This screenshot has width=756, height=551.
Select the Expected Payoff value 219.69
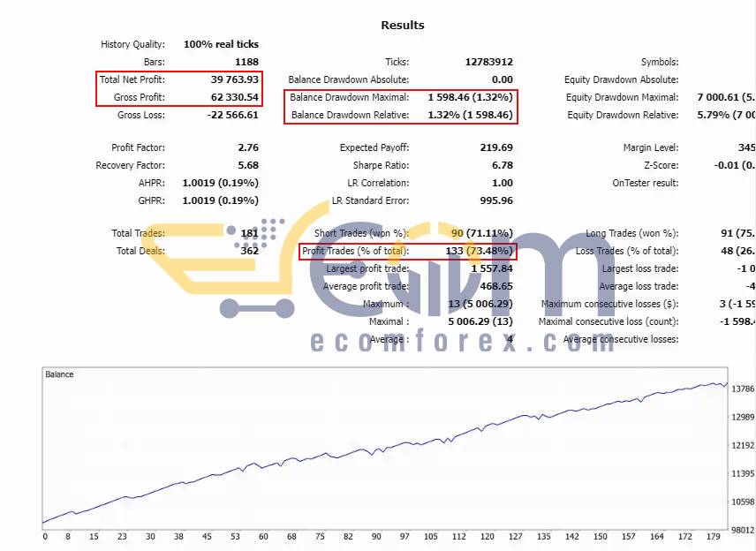[496, 147]
